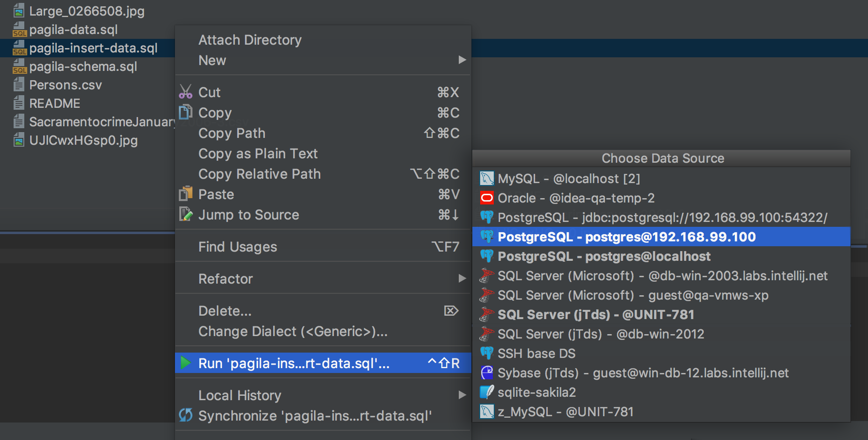Image resolution: width=868 pixels, height=440 pixels.
Task: Click the z_MySQL dolphin icon
Action: coord(486,412)
